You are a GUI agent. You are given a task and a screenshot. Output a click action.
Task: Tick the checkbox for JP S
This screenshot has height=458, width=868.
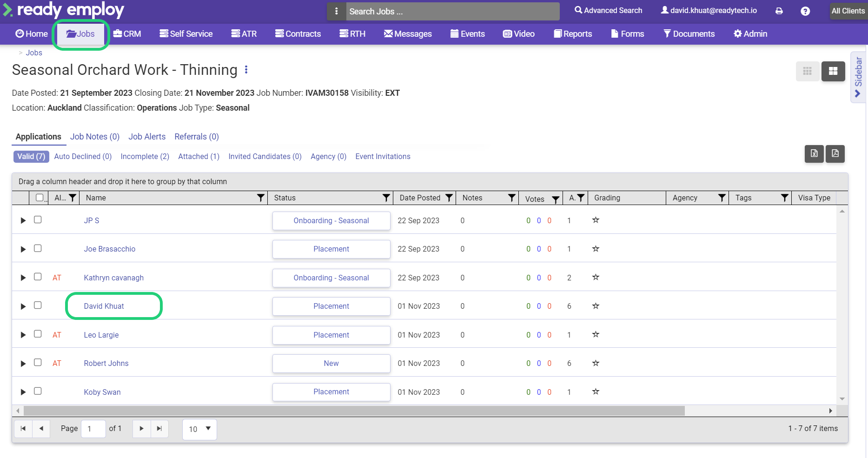click(38, 220)
